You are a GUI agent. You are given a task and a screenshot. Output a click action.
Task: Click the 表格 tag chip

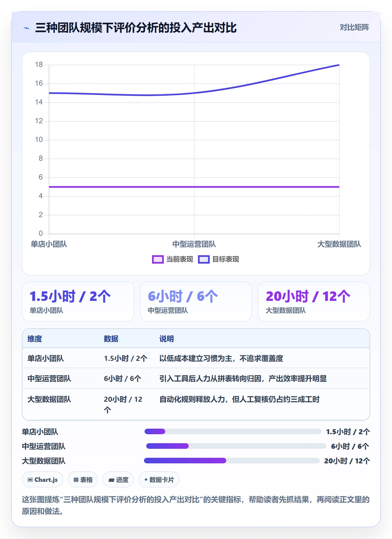coord(83,480)
